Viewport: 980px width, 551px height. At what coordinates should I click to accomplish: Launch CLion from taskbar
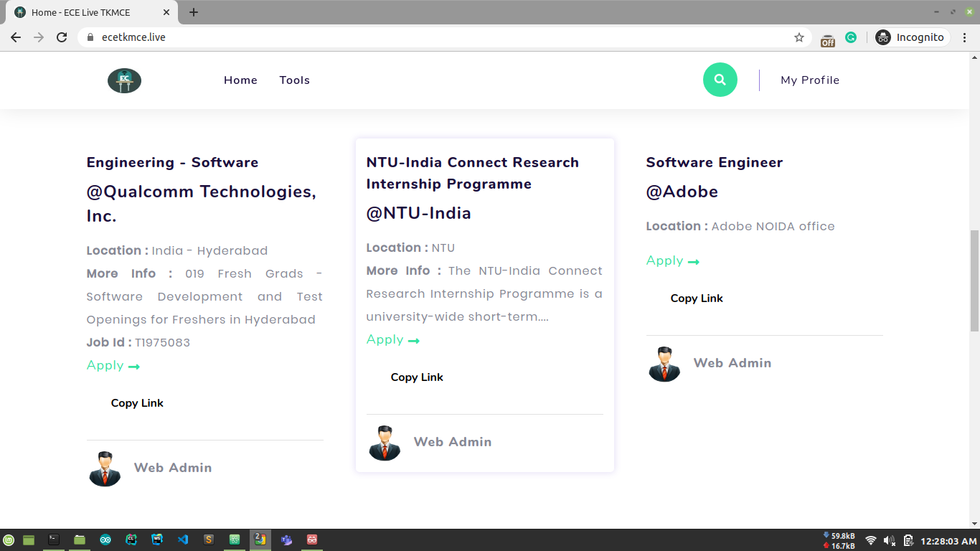pyautogui.click(x=131, y=540)
